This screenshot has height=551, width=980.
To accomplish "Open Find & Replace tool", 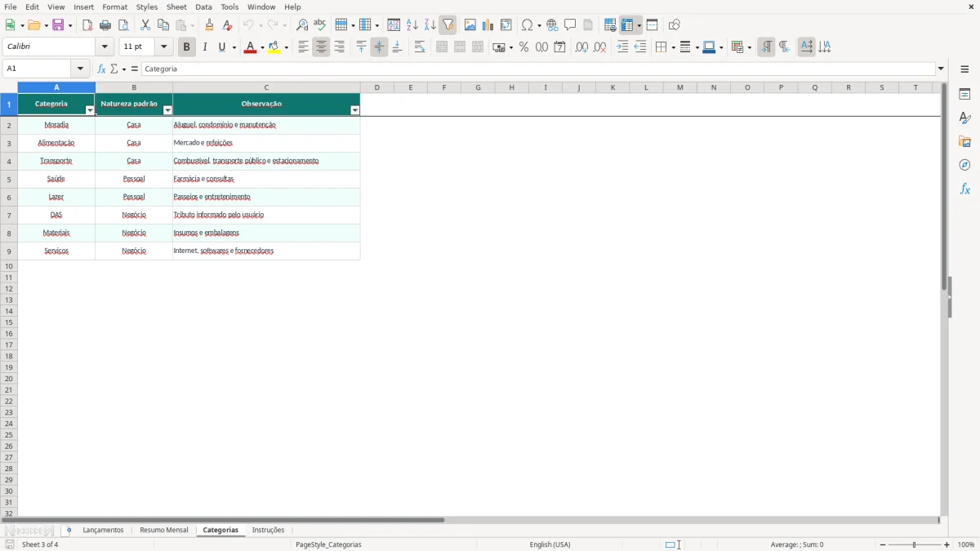I will (x=302, y=25).
